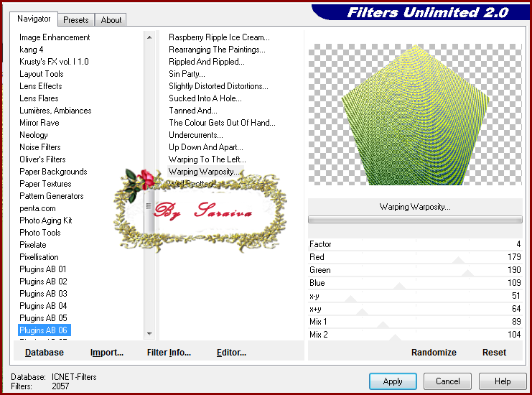This screenshot has height=395, width=532.
Task: Select the Navigator tab
Action: pyautogui.click(x=34, y=19)
